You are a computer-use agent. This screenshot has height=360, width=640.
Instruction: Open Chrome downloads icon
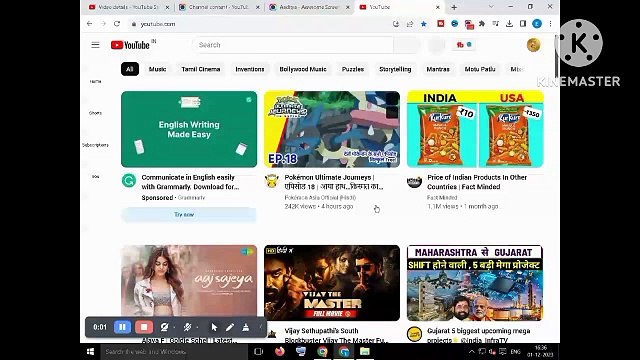[x=509, y=24]
